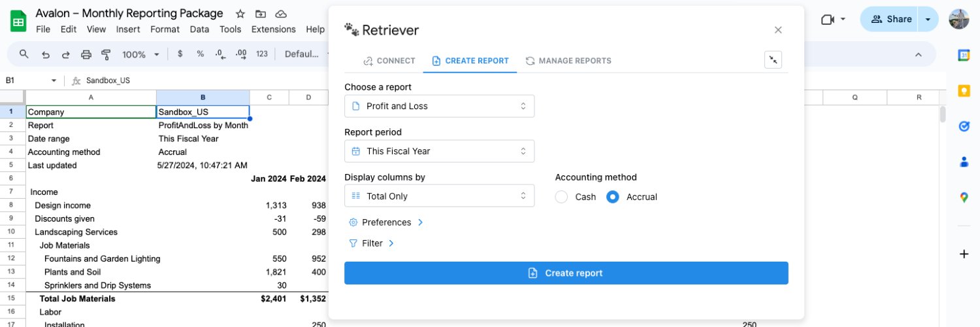
Task: Click the Create report button
Action: pyautogui.click(x=566, y=273)
